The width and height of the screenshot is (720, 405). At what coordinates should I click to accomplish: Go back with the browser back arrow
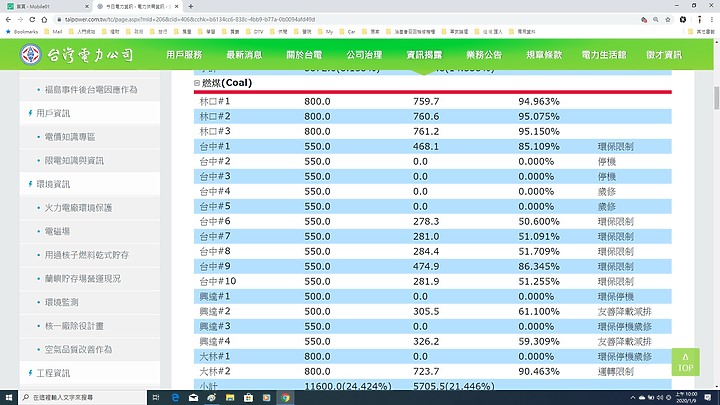(8, 19)
